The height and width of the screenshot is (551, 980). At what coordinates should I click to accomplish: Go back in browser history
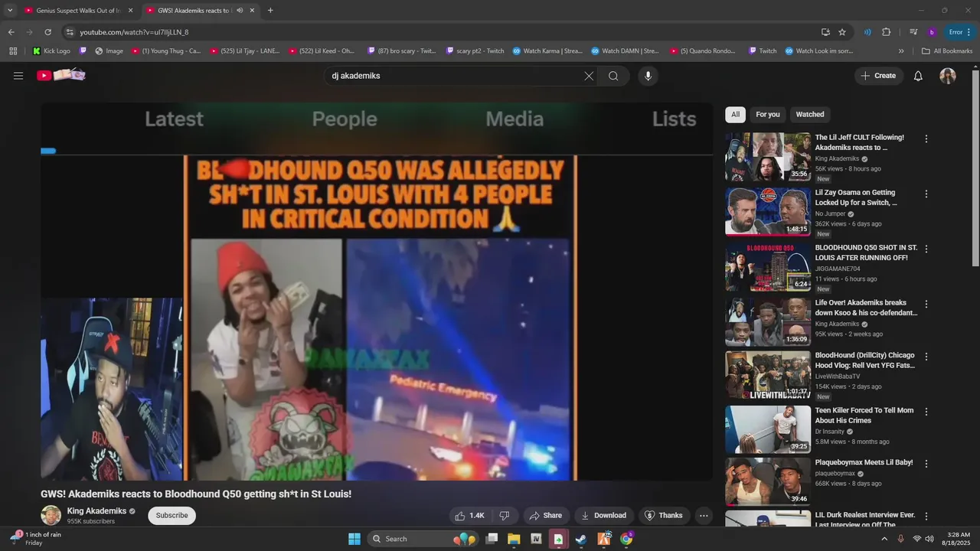tap(11, 32)
